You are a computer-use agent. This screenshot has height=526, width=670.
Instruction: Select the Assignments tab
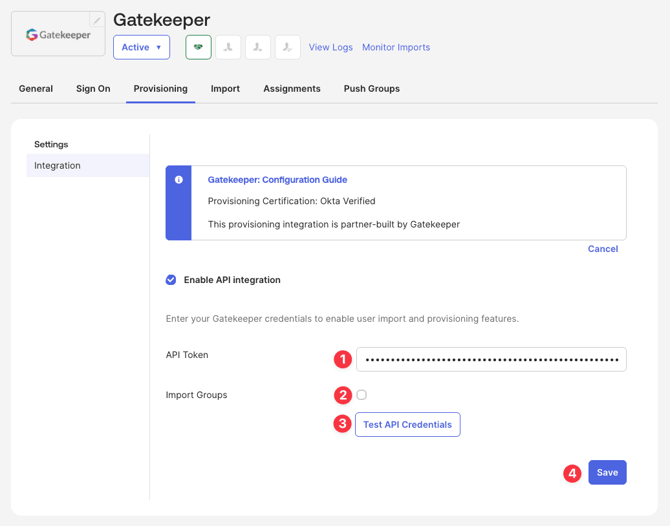click(292, 89)
